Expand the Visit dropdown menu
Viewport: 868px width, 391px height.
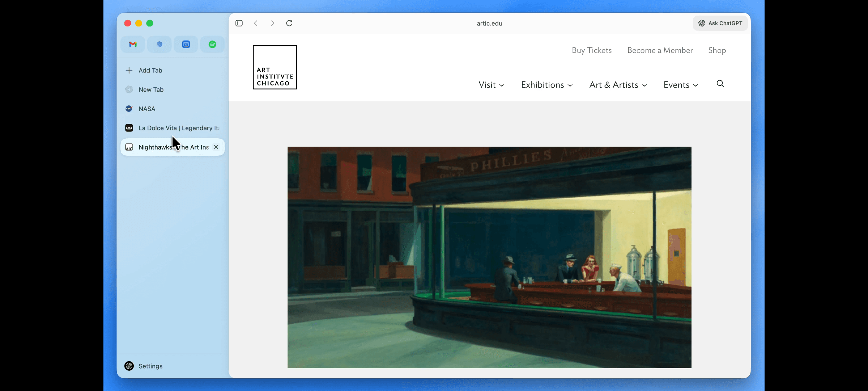pyautogui.click(x=491, y=85)
